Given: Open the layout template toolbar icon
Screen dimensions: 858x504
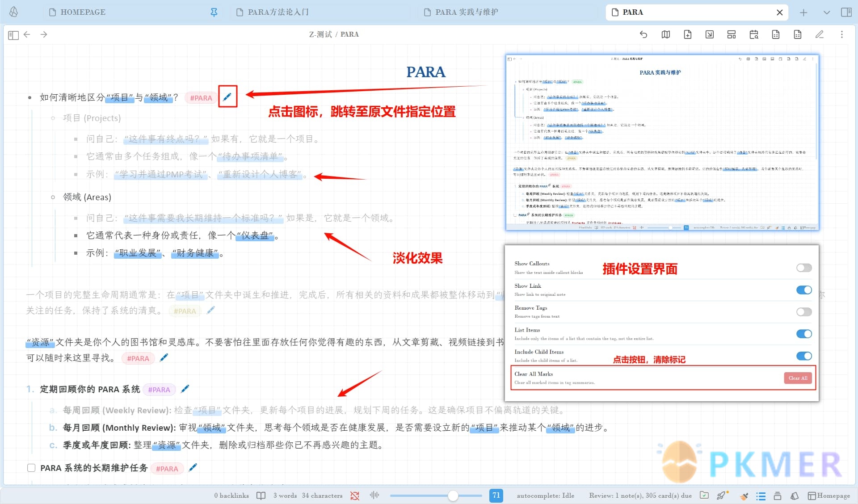Looking at the screenshot, I should (732, 34).
